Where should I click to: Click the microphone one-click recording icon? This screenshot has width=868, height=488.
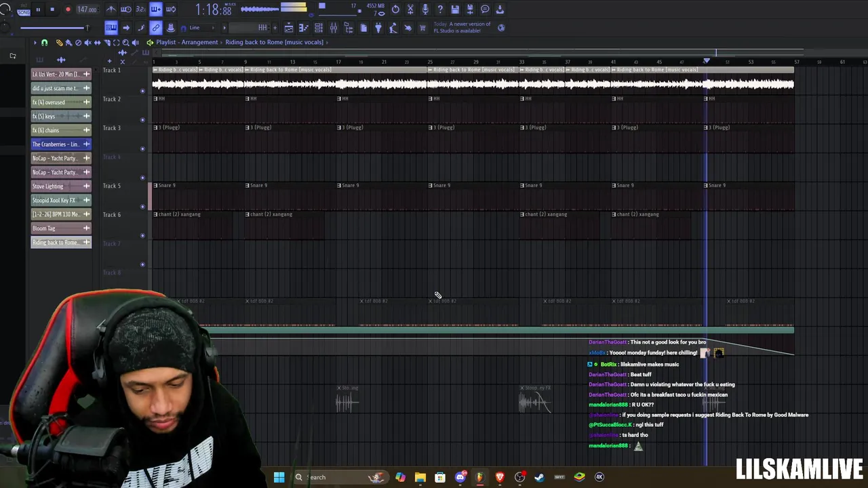click(425, 9)
